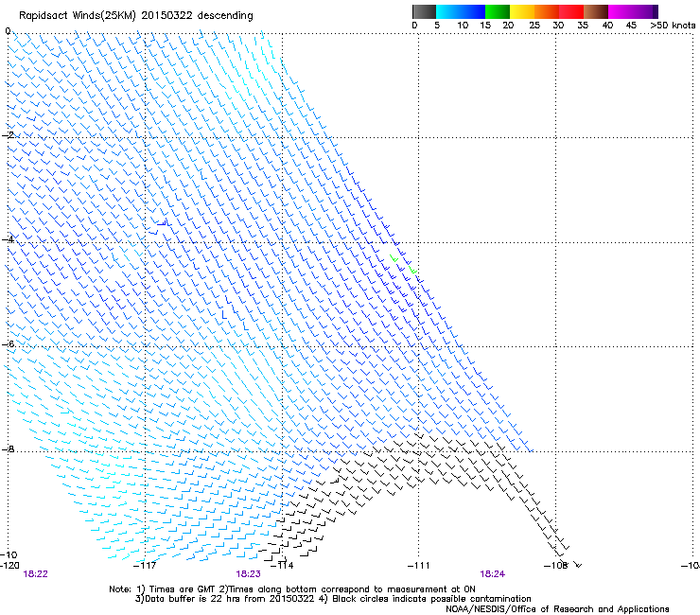Click the purple time stamp '18:22'

point(35,574)
